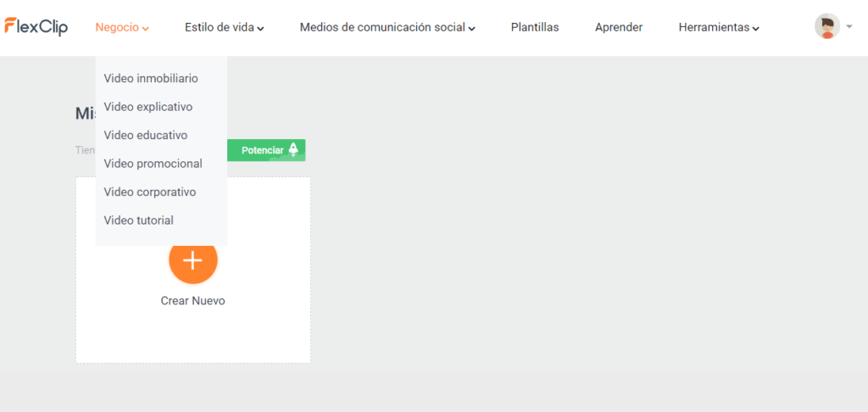Go to Plantillas page
868x412 pixels.
coord(535,27)
